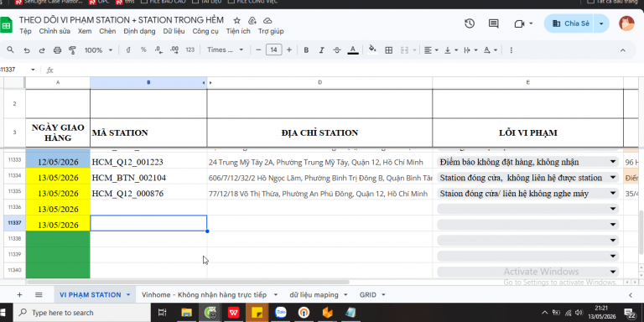The width and height of the screenshot is (644, 322).
Task: Star this spreadsheet document
Action: tap(236, 20)
